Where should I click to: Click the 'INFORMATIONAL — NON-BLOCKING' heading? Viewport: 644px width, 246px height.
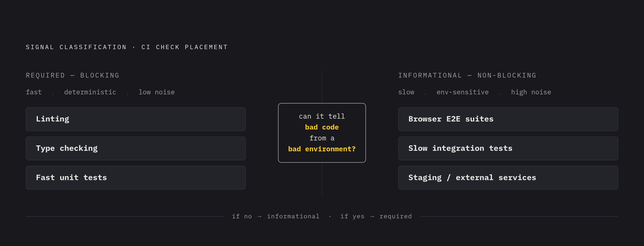pyautogui.click(x=467, y=75)
